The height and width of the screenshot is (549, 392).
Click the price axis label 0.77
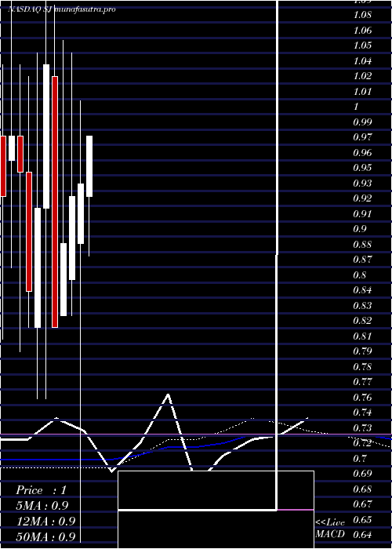click(362, 381)
